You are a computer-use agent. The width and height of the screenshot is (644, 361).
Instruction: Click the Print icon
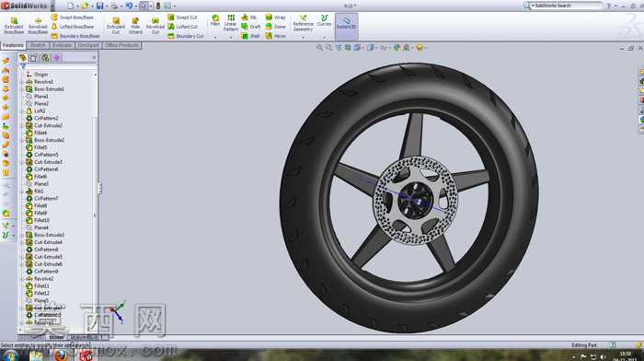114,6
